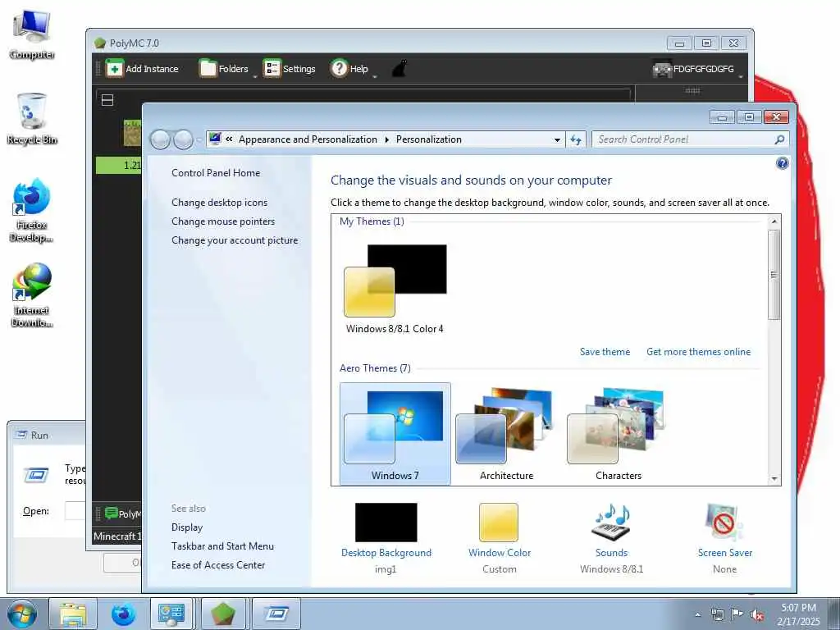Collapse the instance group in PolyMC
840x630 pixels.
point(107,100)
